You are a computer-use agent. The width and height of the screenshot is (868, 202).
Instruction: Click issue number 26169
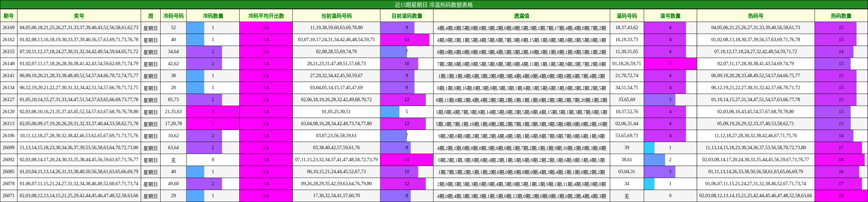click(9, 28)
